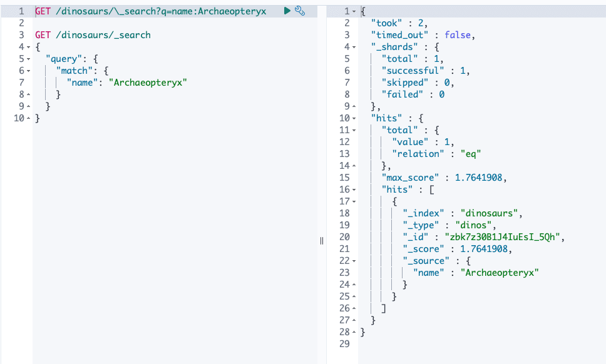Collapse the request body at editor line 4
The image size is (606, 364).
[29, 47]
